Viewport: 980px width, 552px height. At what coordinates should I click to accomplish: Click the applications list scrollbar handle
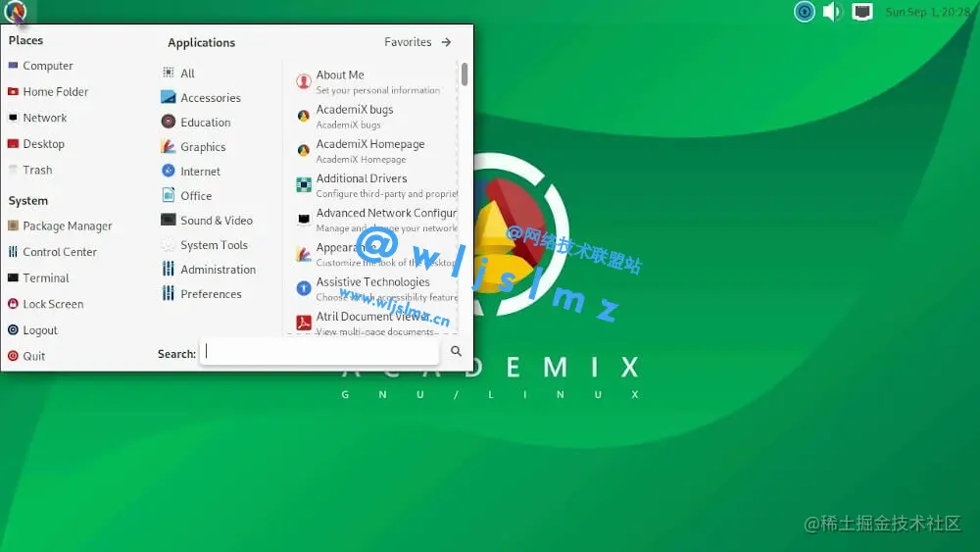click(465, 74)
